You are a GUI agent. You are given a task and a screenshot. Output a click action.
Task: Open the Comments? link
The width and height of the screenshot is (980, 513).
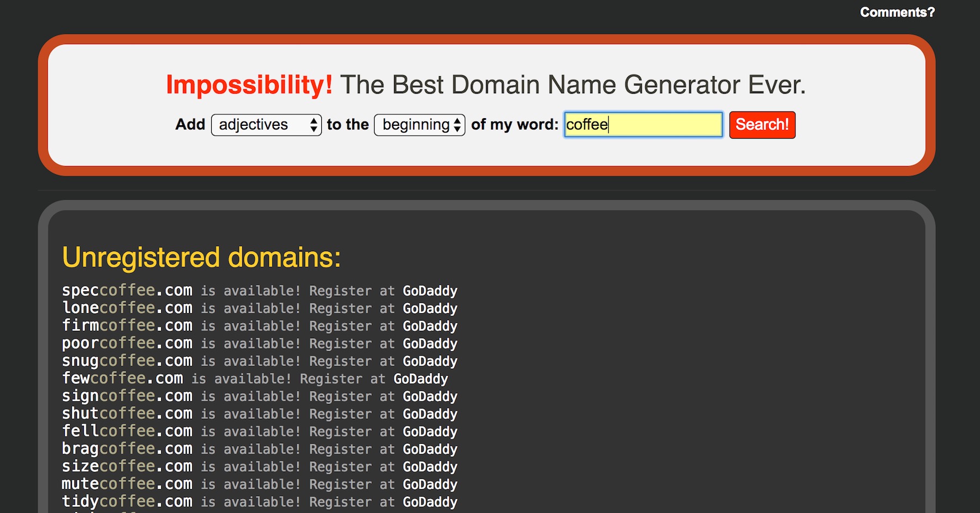point(897,12)
